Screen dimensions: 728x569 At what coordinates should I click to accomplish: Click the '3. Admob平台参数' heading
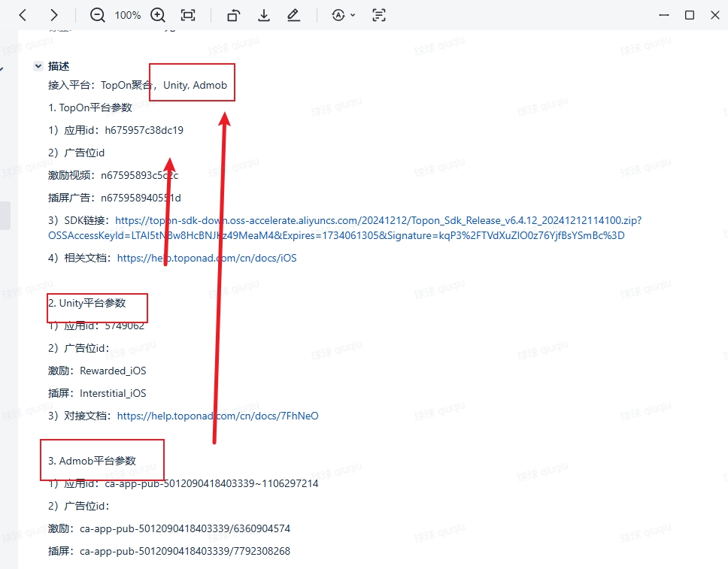coord(92,461)
